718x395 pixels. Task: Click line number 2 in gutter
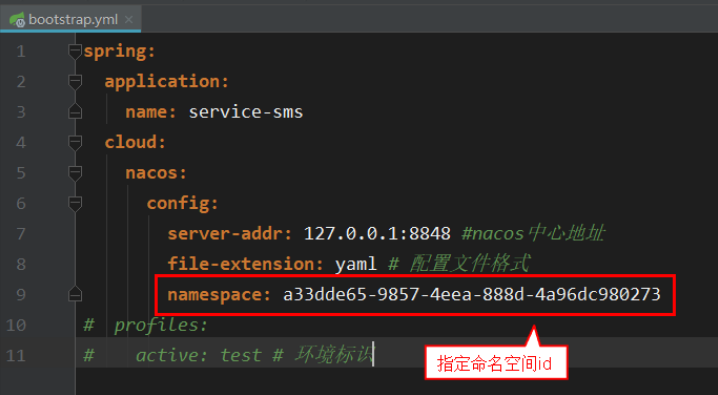click(x=21, y=81)
